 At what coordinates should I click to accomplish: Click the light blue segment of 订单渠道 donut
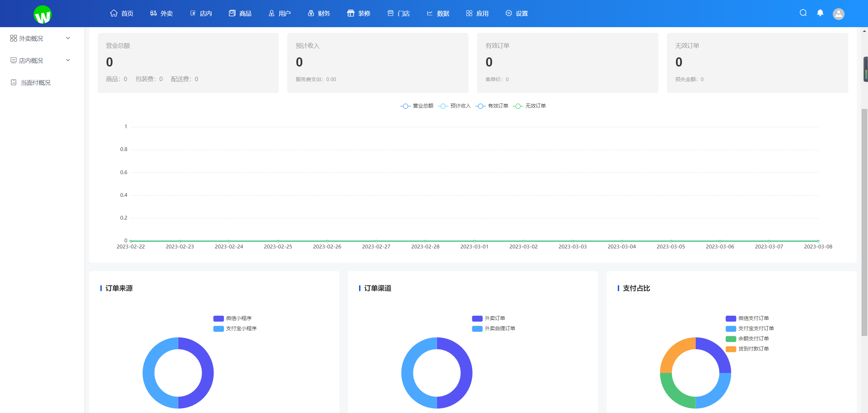pos(408,373)
